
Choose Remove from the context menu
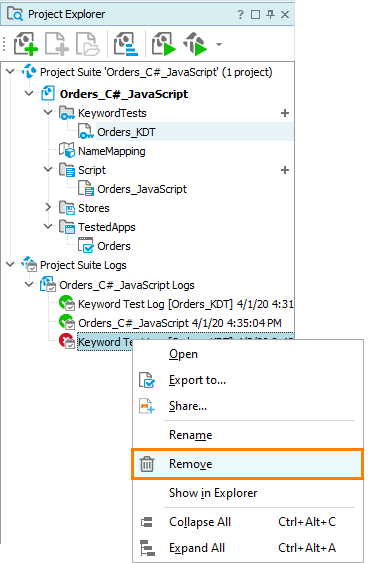point(248,464)
